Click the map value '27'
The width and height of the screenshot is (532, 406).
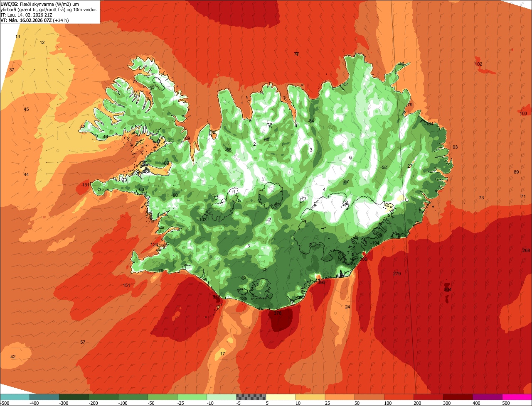[x=410, y=166]
